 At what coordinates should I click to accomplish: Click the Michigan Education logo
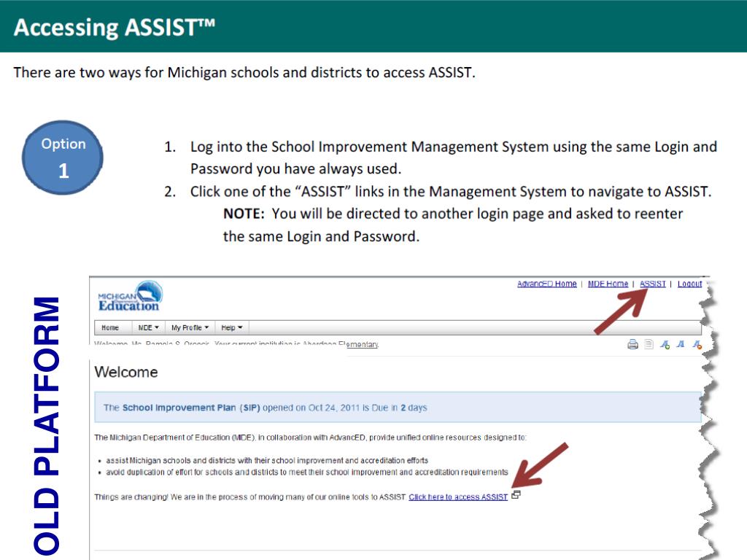[x=130, y=296]
